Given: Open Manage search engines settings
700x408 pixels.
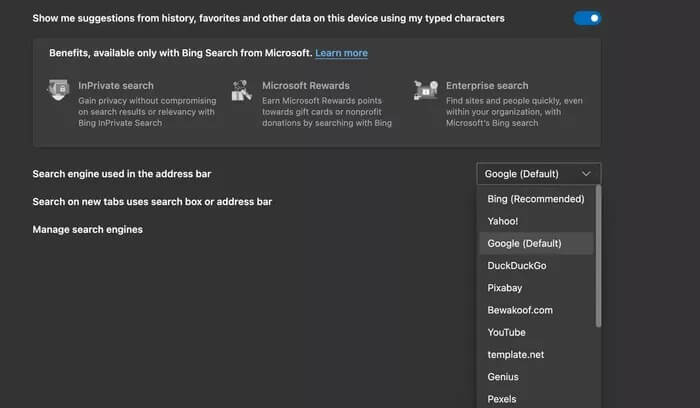Looking at the screenshot, I should [x=87, y=230].
